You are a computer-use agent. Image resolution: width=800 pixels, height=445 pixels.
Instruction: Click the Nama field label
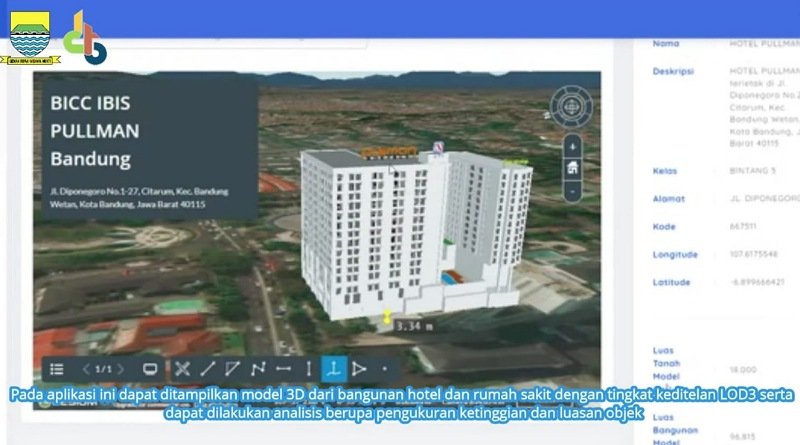click(x=666, y=43)
